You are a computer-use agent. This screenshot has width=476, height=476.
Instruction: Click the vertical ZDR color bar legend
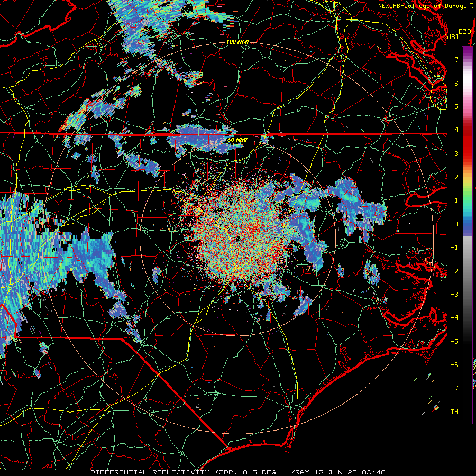[x=467, y=235]
